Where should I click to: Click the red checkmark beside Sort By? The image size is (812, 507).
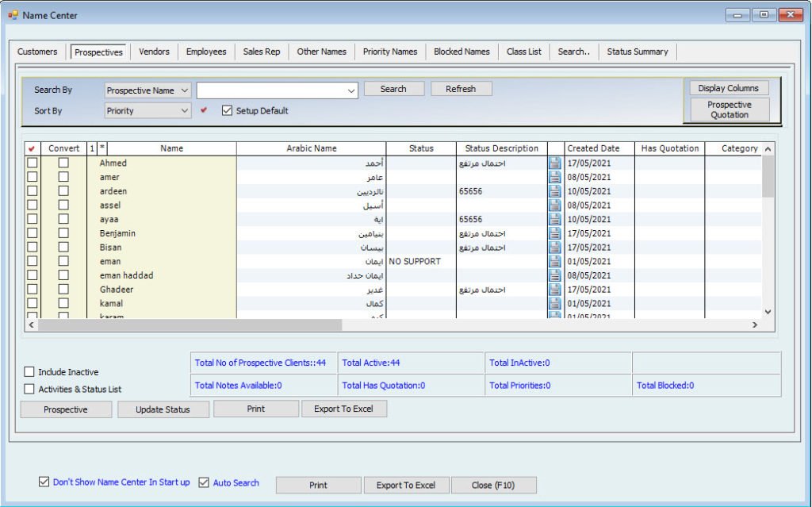click(x=204, y=111)
